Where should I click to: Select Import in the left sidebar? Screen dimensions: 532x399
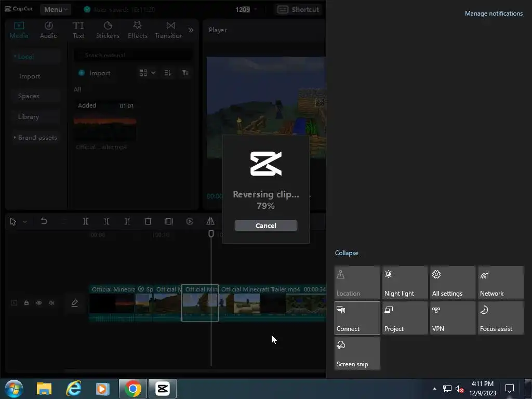coord(30,76)
